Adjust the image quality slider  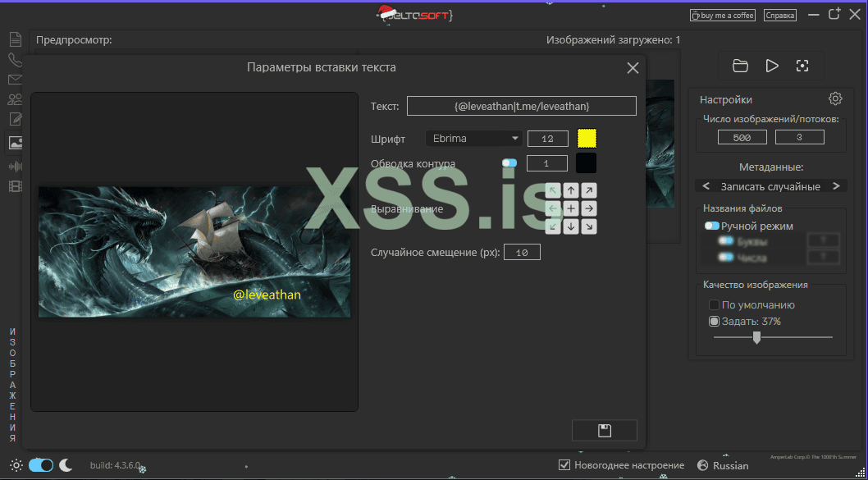click(x=756, y=337)
